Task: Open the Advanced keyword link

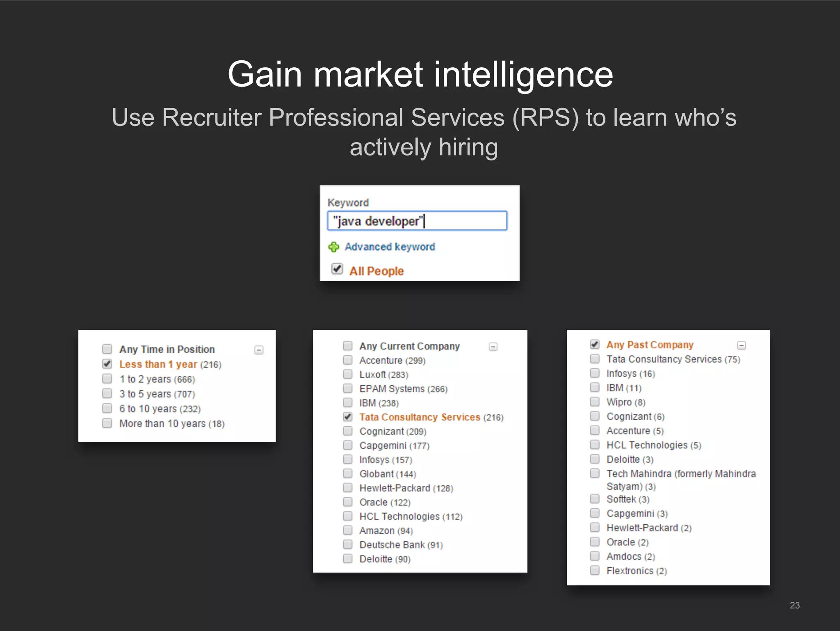Action: (390, 247)
